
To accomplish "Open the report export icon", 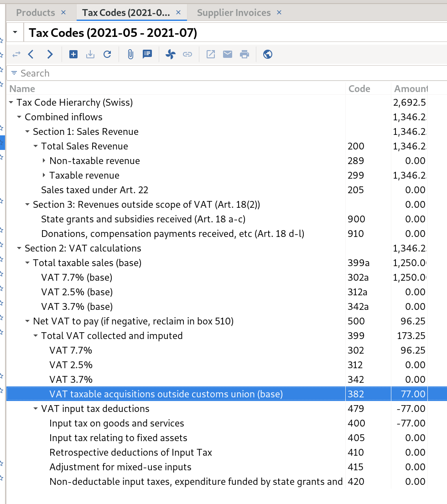I will tap(211, 54).
